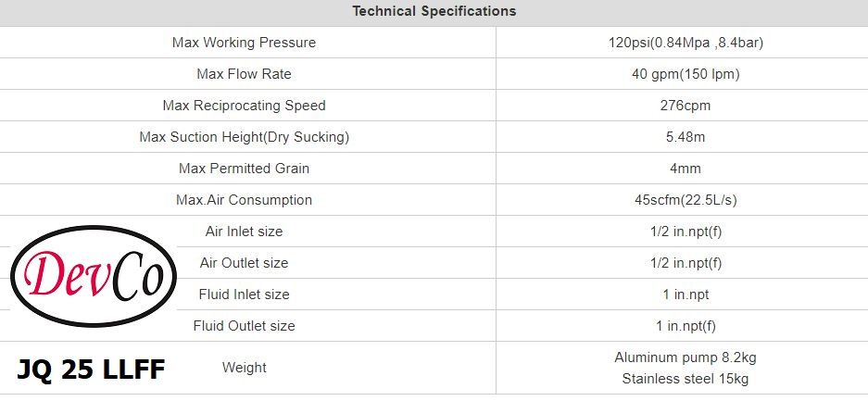The image size is (868, 401).
Task: Click the Max.Air Consumption label
Action: [x=244, y=200]
